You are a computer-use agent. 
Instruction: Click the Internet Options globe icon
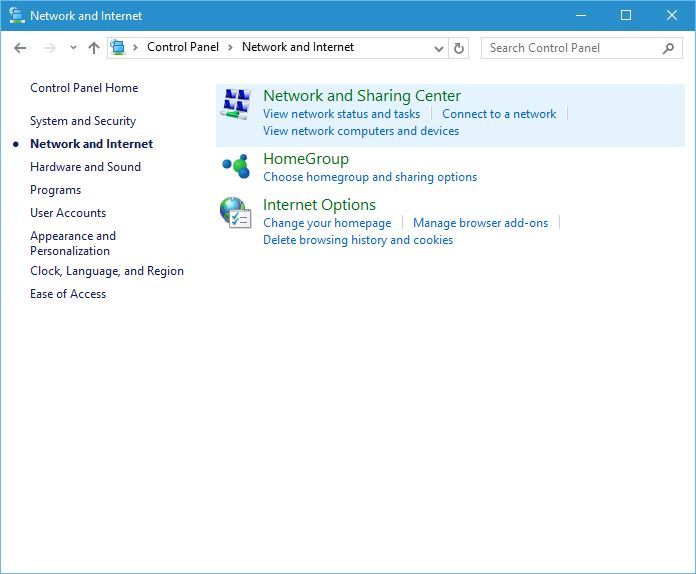[235, 213]
